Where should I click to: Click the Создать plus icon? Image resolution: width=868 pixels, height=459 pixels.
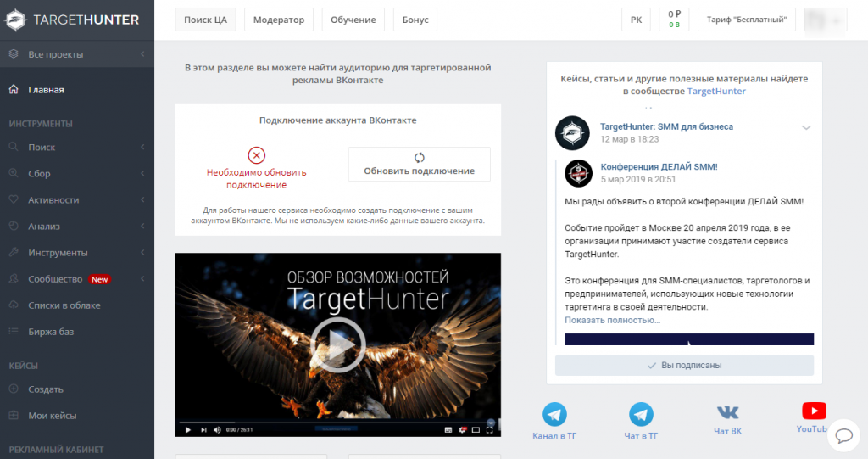[x=14, y=389]
